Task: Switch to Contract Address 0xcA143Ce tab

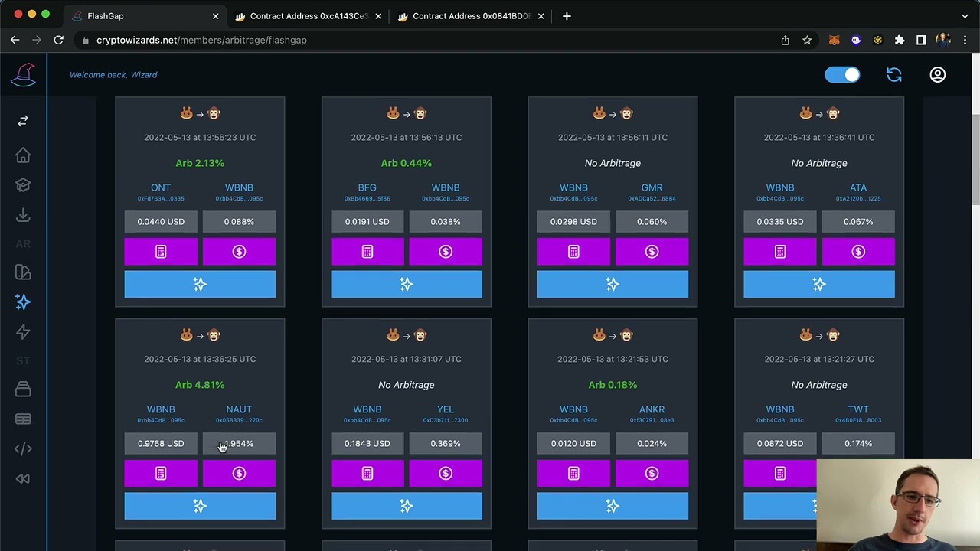Action: pos(309,16)
